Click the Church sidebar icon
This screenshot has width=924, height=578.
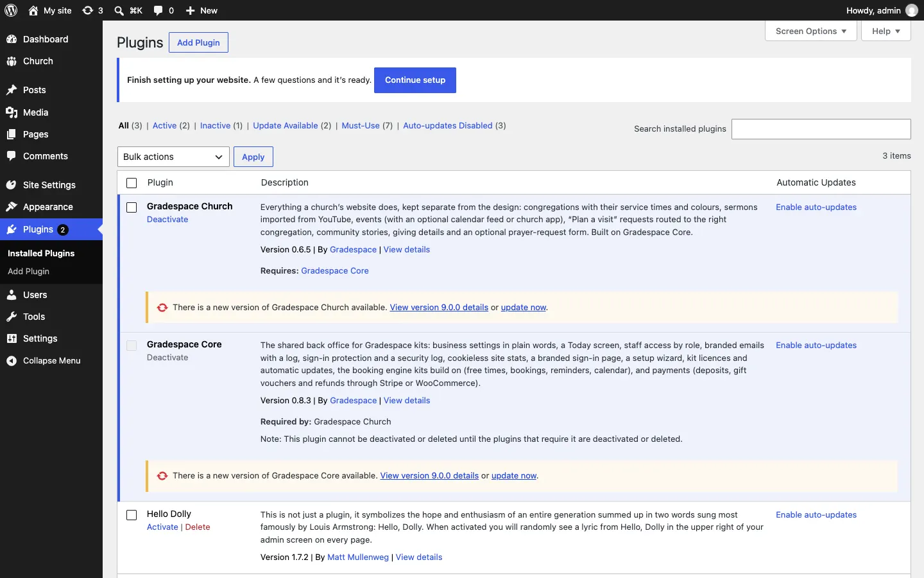coord(12,61)
